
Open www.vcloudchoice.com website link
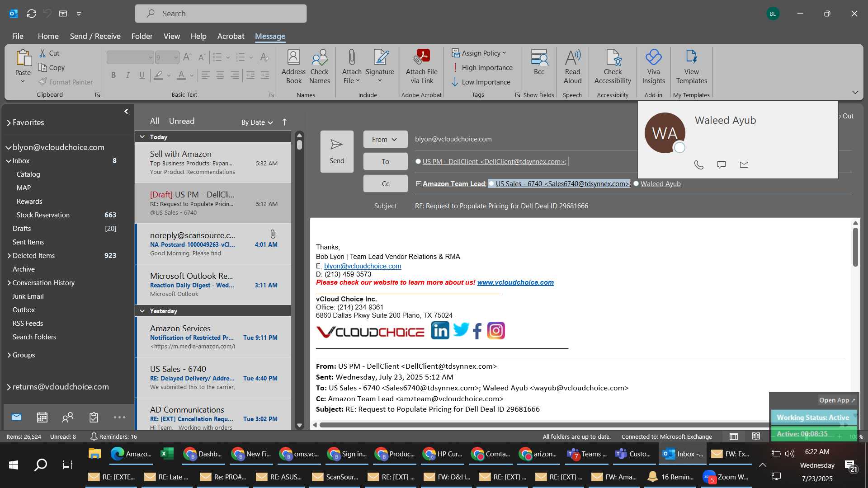[515, 282]
